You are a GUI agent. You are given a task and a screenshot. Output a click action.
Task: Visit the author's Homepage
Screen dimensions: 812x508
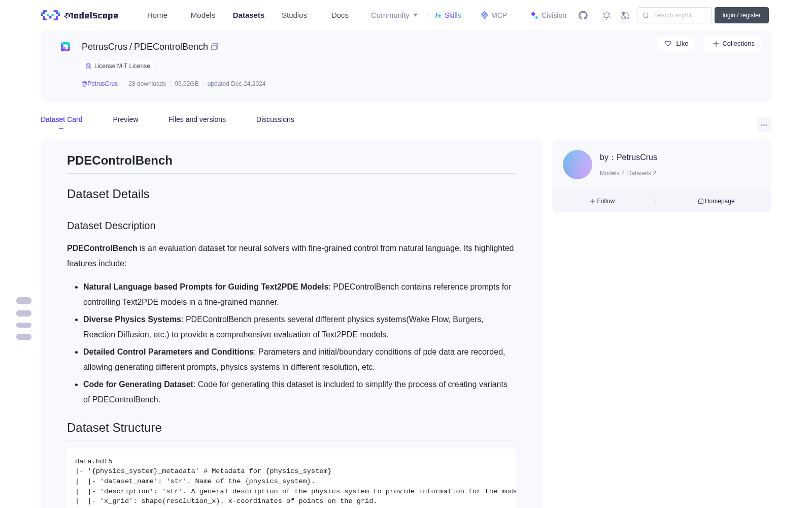click(x=716, y=201)
